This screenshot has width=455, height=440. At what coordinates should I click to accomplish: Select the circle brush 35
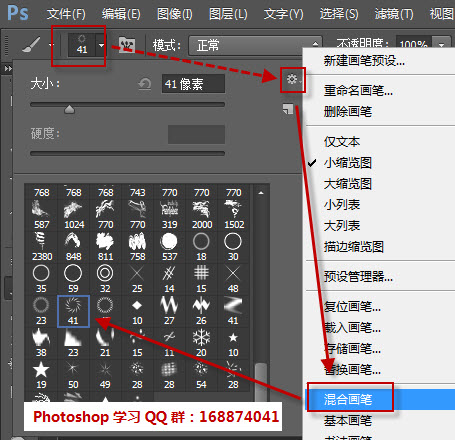41,279
